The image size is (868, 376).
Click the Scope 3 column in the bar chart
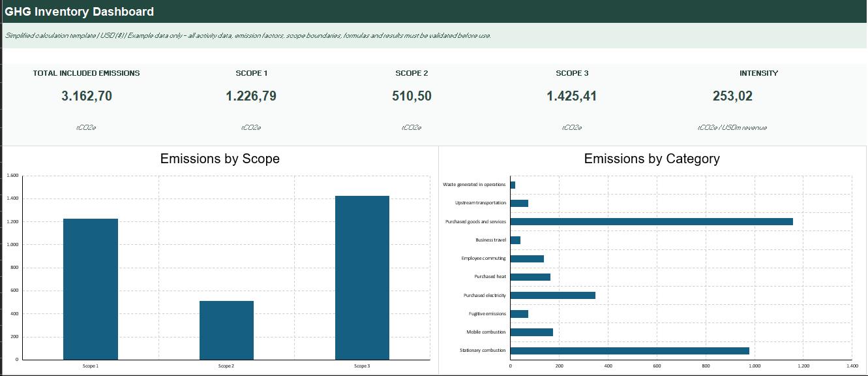pos(362,277)
